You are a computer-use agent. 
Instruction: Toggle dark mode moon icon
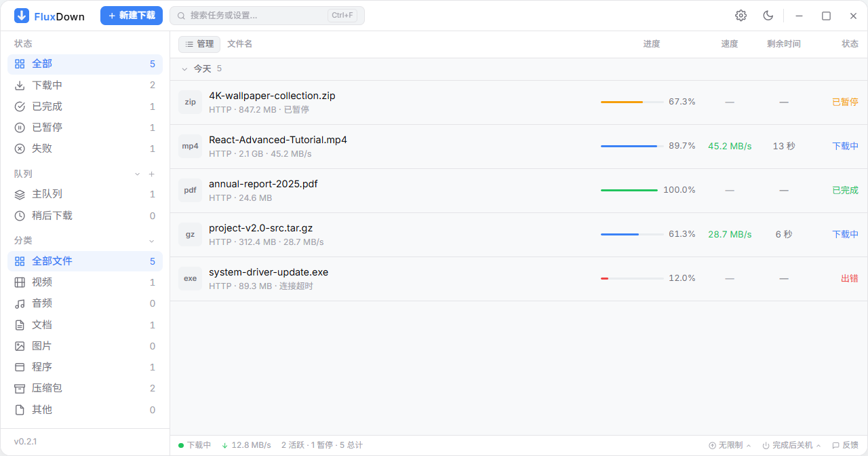(768, 16)
